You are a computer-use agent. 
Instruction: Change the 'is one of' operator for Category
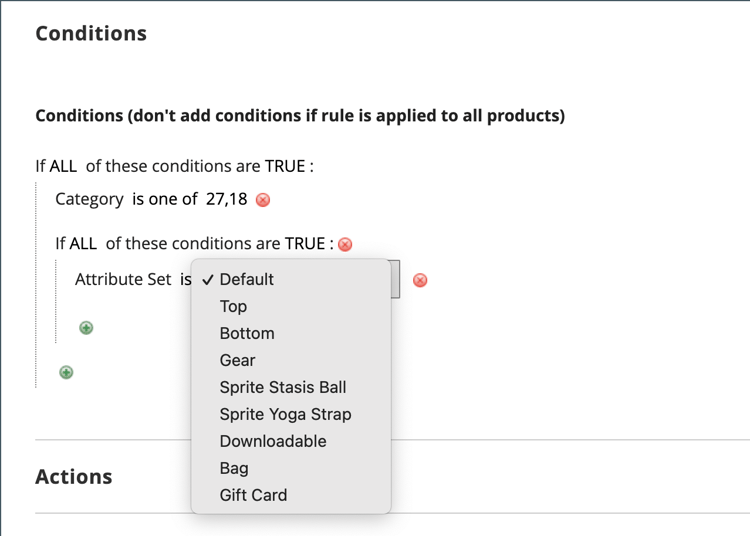click(x=164, y=199)
